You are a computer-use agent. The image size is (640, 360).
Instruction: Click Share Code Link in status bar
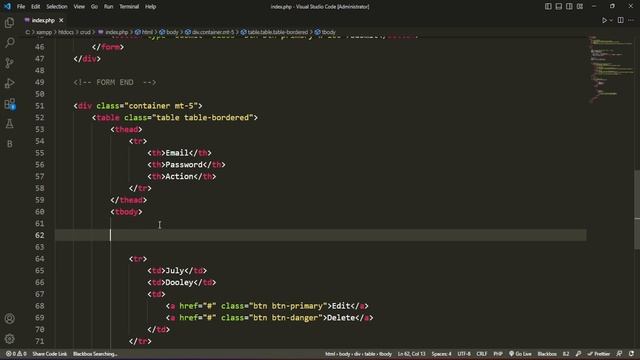pos(49,354)
